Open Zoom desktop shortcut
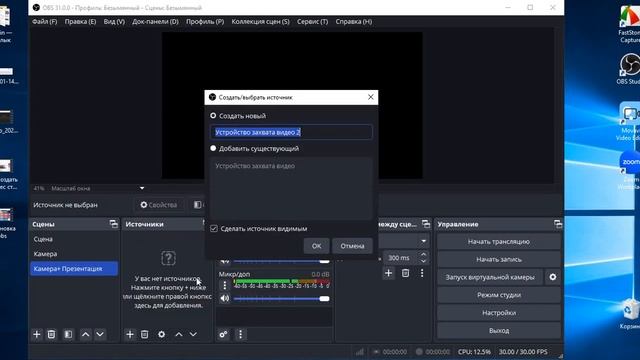 coord(630,169)
